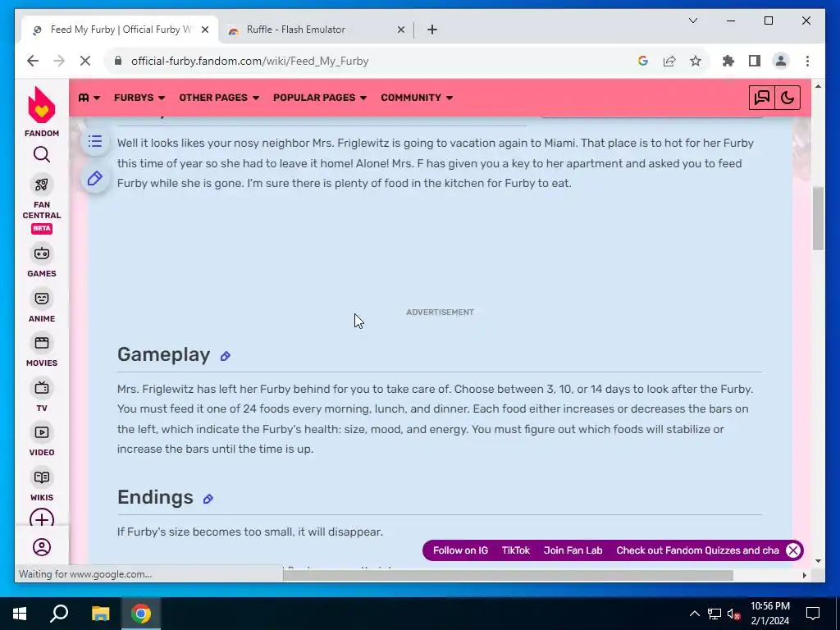This screenshot has height=630, width=840.
Task: Expand the wiki logo dropdown menu
Action: point(89,98)
